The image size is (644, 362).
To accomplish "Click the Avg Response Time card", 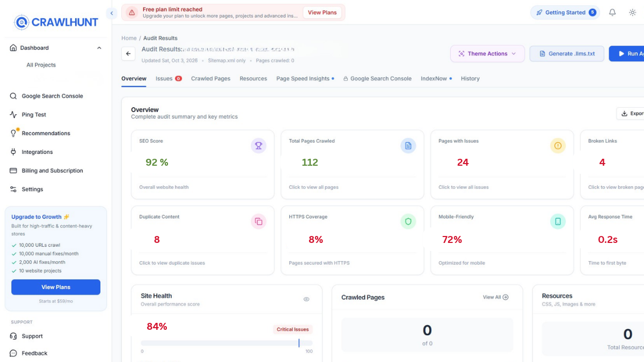I will [612, 240].
